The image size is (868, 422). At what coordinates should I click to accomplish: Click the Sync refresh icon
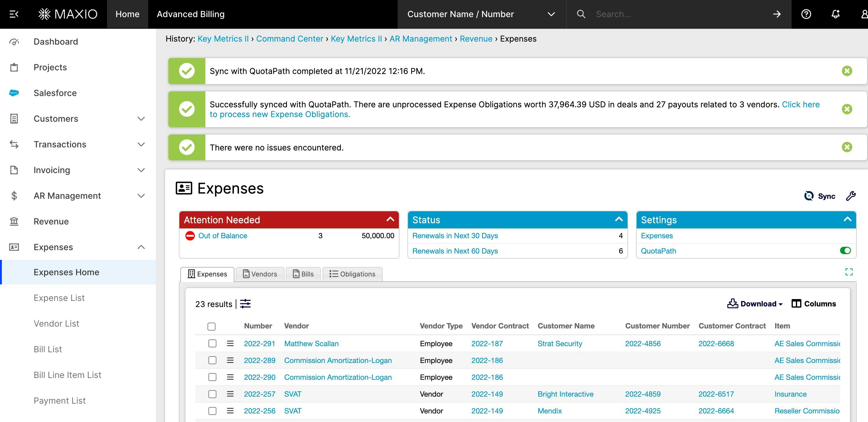click(x=809, y=196)
